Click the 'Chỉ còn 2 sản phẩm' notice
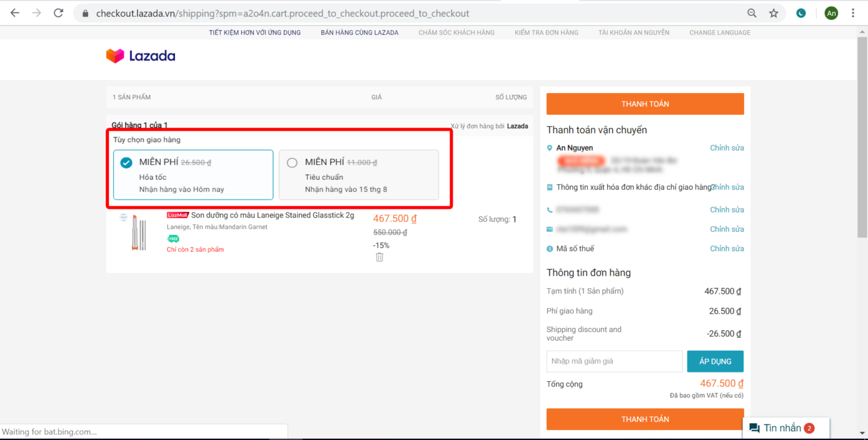868x440 pixels. [x=195, y=250]
